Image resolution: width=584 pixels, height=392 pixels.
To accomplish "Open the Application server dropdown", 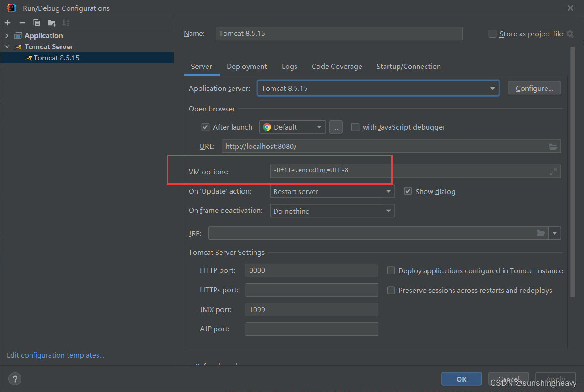I will point(378,88).
